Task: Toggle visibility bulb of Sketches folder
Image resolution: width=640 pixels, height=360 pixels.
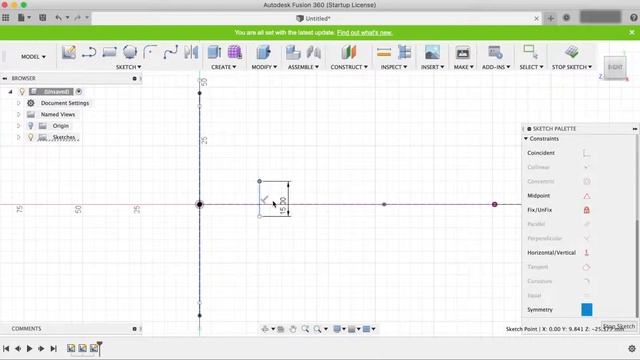Action: click(30, 137)
